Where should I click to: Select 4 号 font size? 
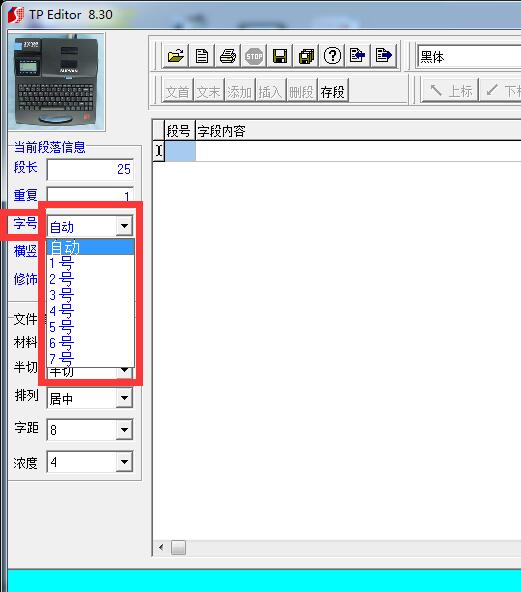(x=90, y=311)
